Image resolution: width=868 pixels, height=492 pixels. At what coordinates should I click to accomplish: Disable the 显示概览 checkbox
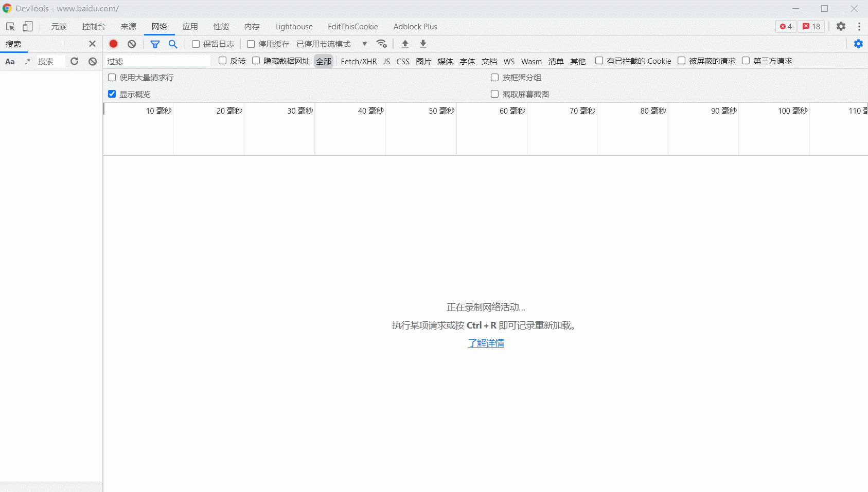point(112,94)
